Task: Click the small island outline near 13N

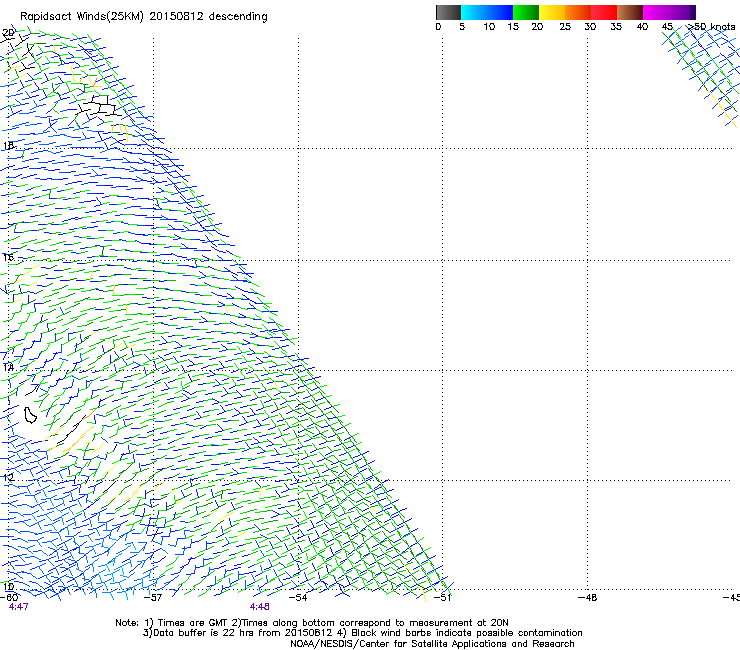Action: click(30, 415)
